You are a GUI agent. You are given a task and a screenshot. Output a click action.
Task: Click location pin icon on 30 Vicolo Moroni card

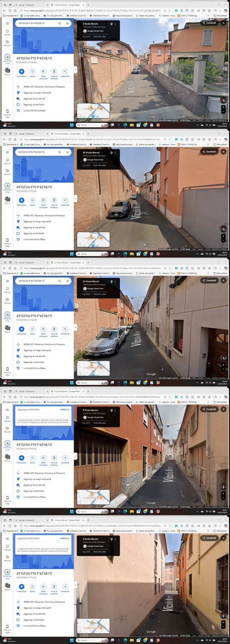111,153
